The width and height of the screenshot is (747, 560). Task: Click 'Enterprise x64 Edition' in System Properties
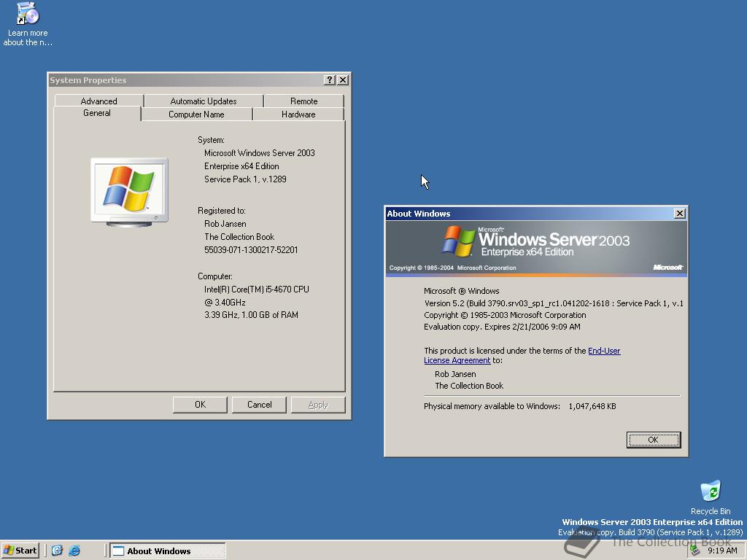tap(241, 166)
